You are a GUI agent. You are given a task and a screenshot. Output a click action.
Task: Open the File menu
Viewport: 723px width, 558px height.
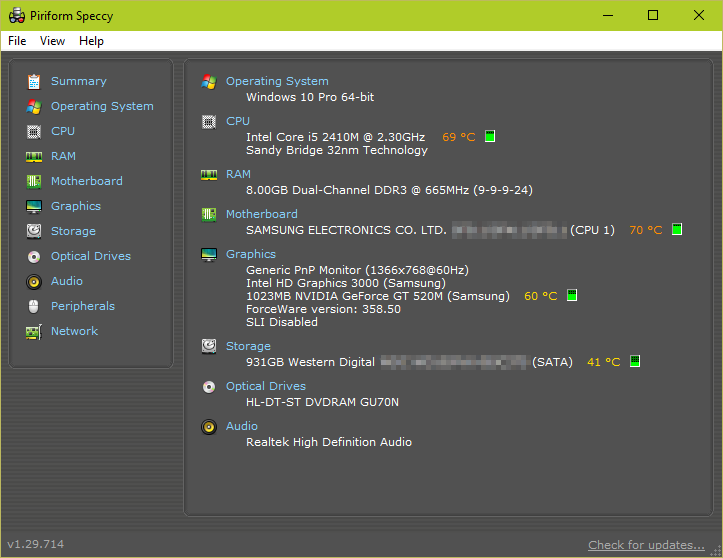coord(17,41)
